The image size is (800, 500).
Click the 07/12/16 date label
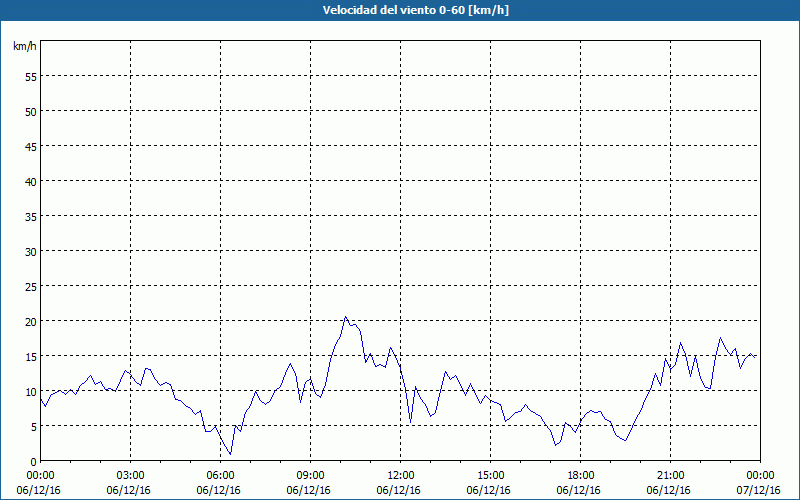[x=759, y=490]
